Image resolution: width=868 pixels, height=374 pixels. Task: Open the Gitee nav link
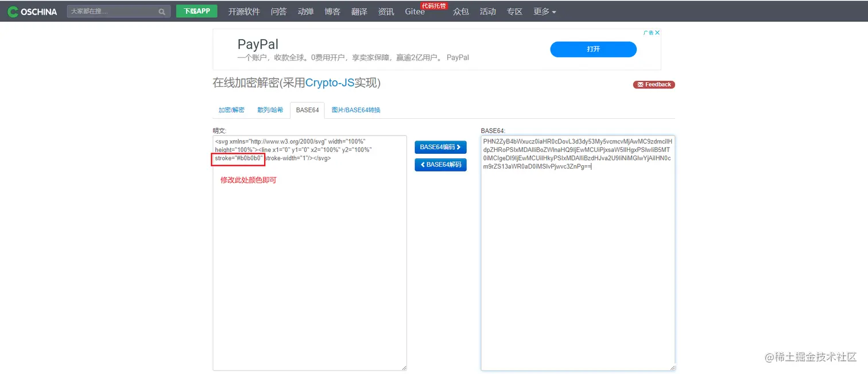[414, 11]
